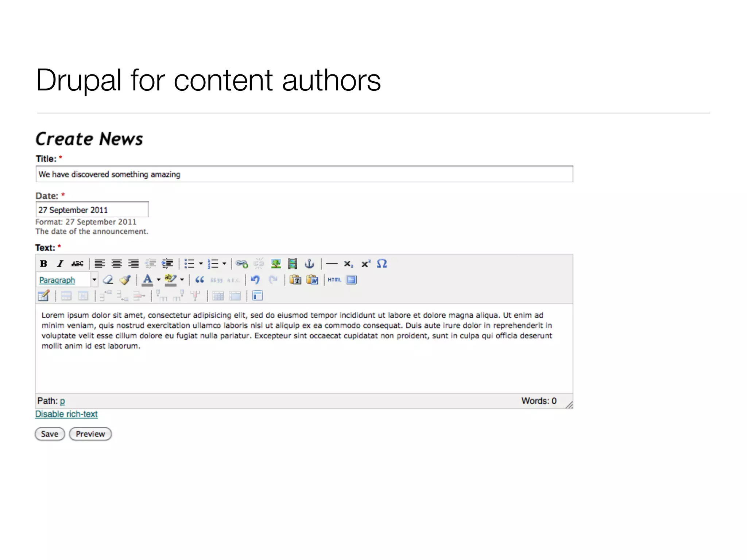747x560 pixels.
Task: Insert a special character with the Omega icon
Action: (x=382, y=264)
